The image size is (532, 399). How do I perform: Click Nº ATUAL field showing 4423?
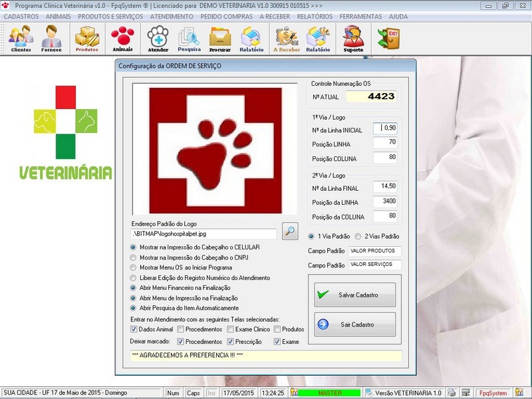(371, 96)
